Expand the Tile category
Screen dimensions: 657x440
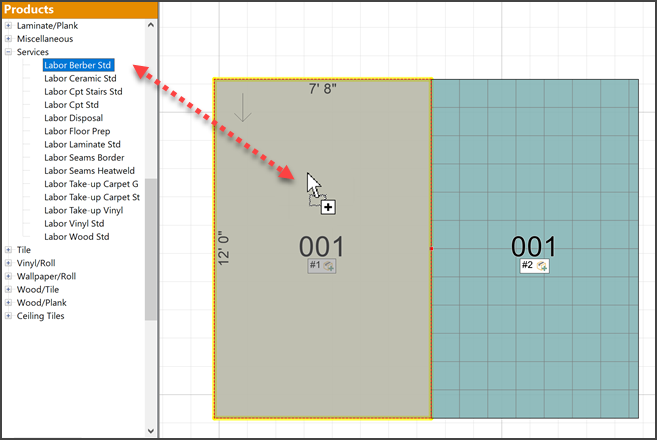8,250
